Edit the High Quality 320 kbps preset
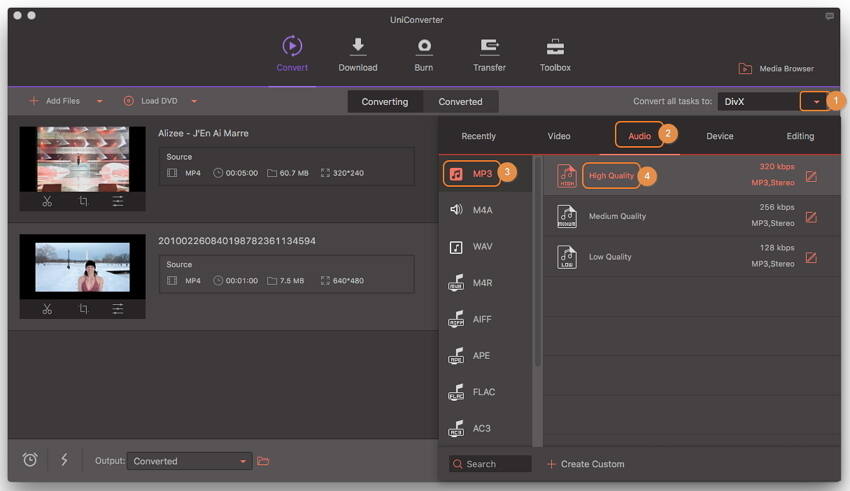 [811, 177]
